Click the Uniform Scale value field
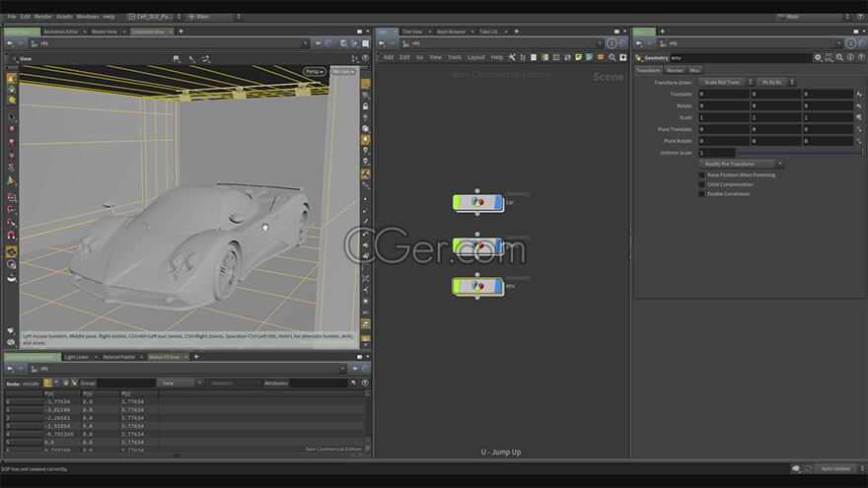 [717, 153]
